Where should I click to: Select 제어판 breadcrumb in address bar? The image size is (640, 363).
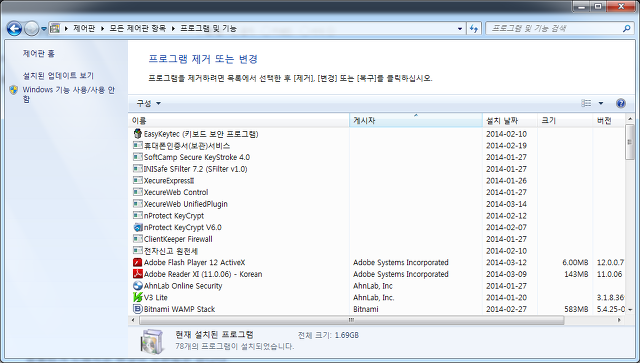84,28
